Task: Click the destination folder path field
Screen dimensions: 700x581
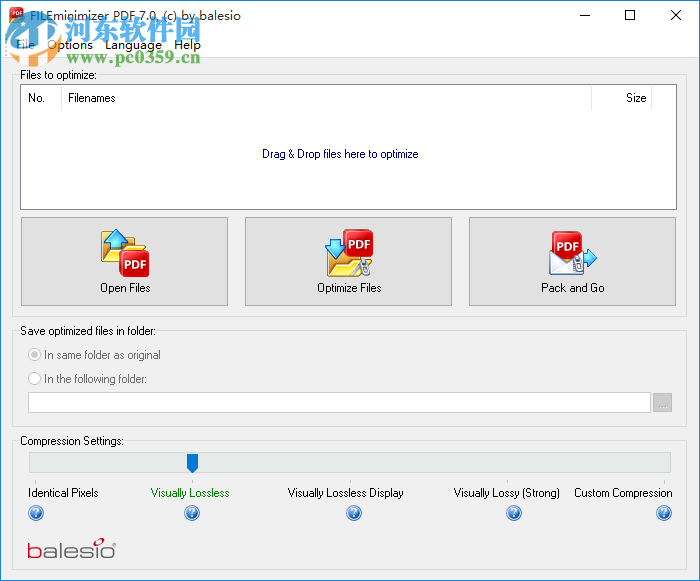Action: [339, 403]
